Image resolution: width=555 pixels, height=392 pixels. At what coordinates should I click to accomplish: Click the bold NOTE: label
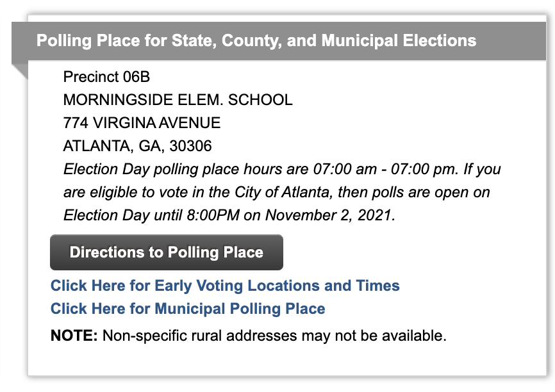[74, 336]
